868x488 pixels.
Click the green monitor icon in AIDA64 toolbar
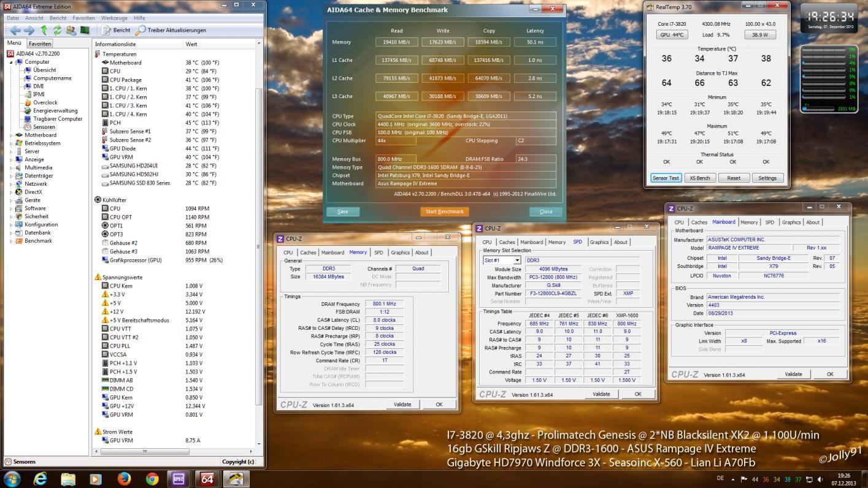[85, 30]
